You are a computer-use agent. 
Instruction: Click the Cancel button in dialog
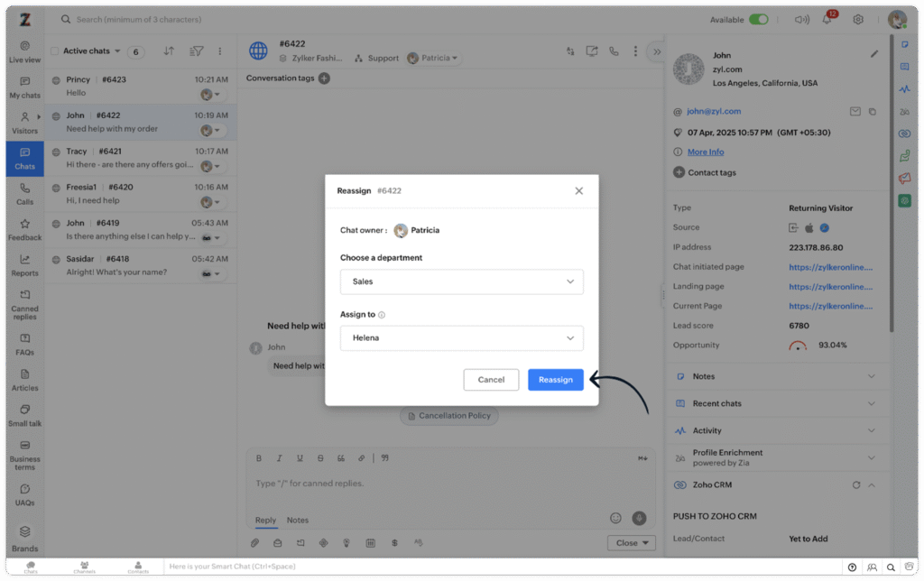point(491,380)
